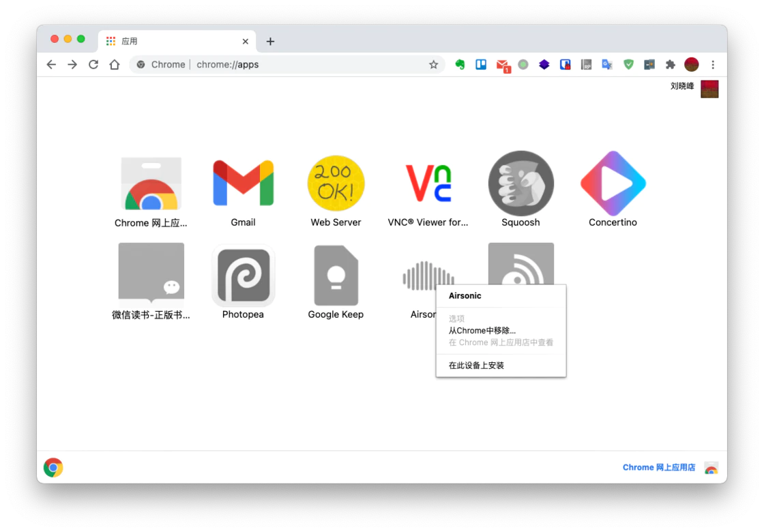Open the Gmail app
764x532 pixels.
tap(243, 184)
